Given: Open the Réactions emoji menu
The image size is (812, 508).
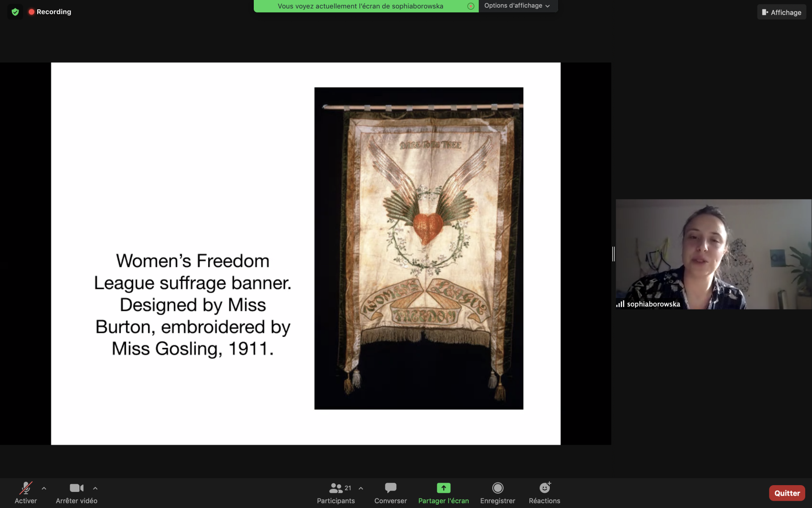Looking at the screenshot, I should click(x=545, y=493).
